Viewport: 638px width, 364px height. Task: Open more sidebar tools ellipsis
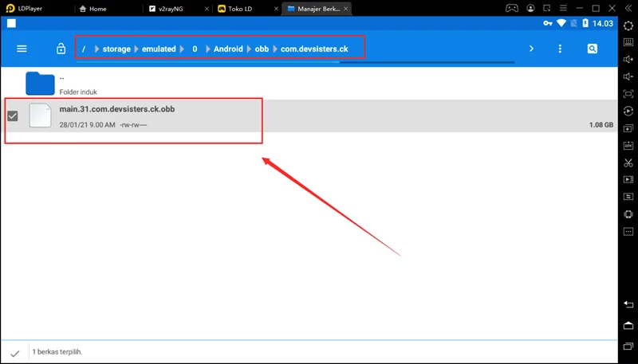pos(628,232)
